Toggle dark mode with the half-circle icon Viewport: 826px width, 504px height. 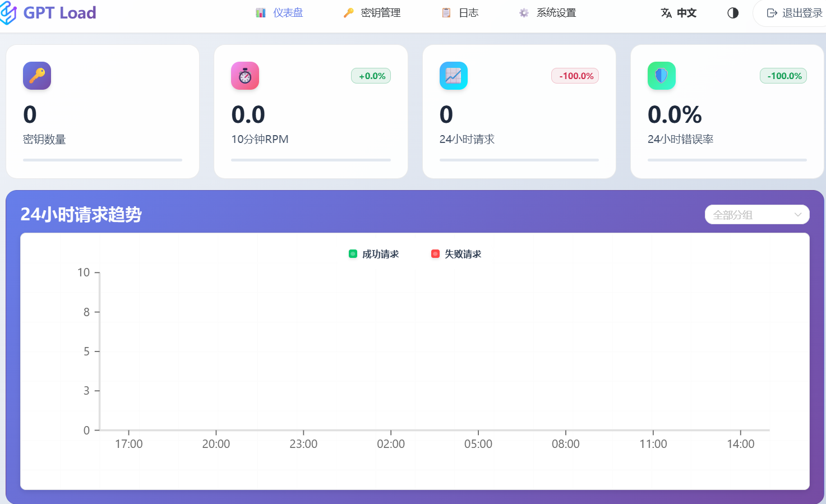[733, 13]
